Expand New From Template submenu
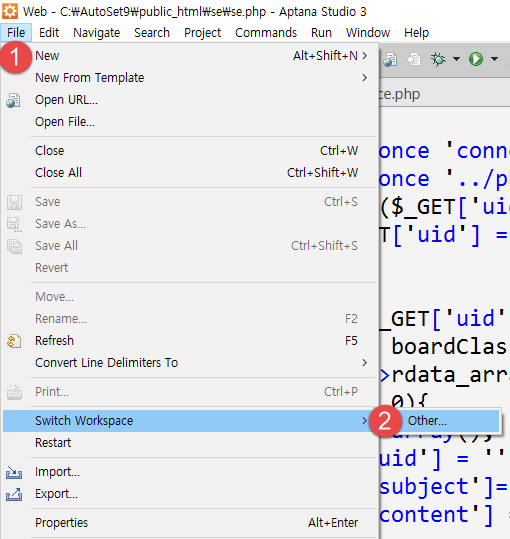Screen dimensions: 510x539 (189, 78)
